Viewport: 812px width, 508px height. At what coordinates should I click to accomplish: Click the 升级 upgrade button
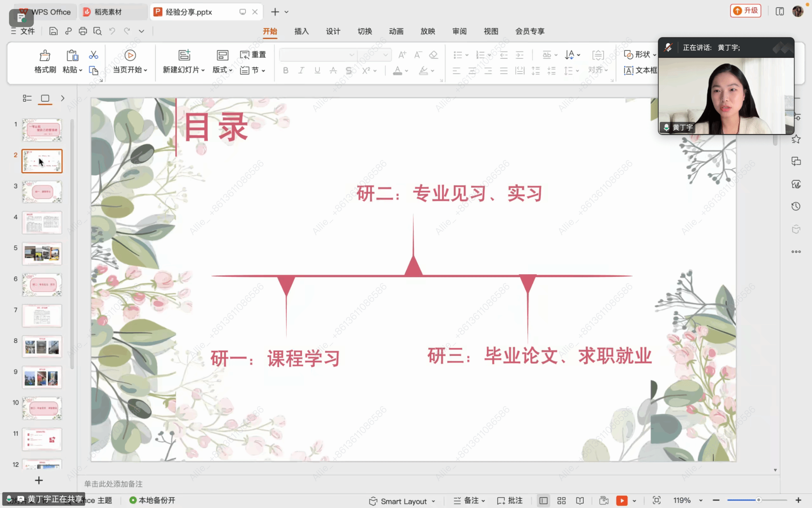(745, 11)
